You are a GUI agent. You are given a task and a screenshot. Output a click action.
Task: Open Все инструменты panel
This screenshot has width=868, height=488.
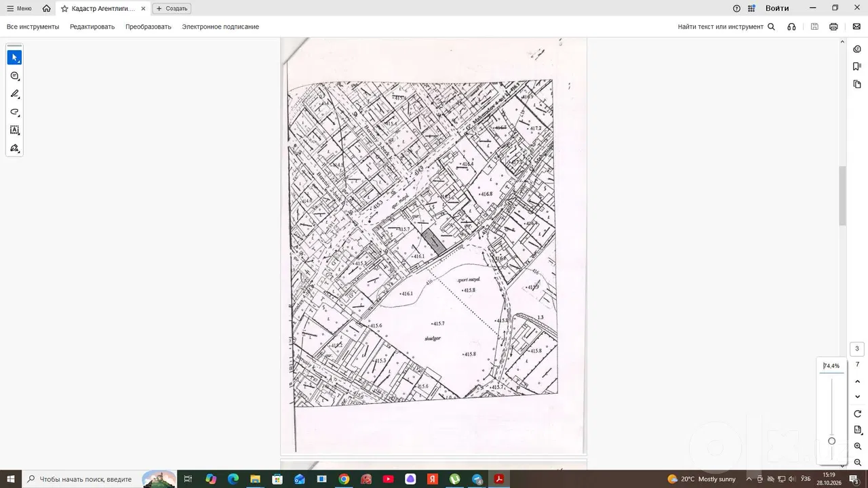[x=33, y=26]
